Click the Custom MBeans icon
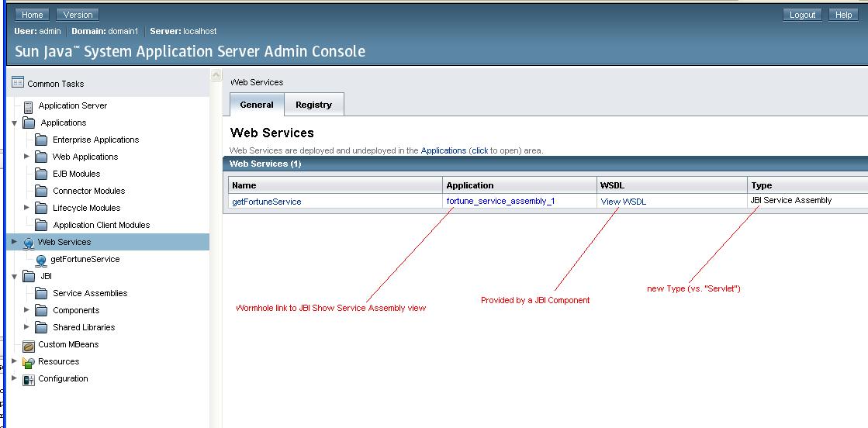Image resolution: width=868 pixels, height=428 pixels. (29, 345)
